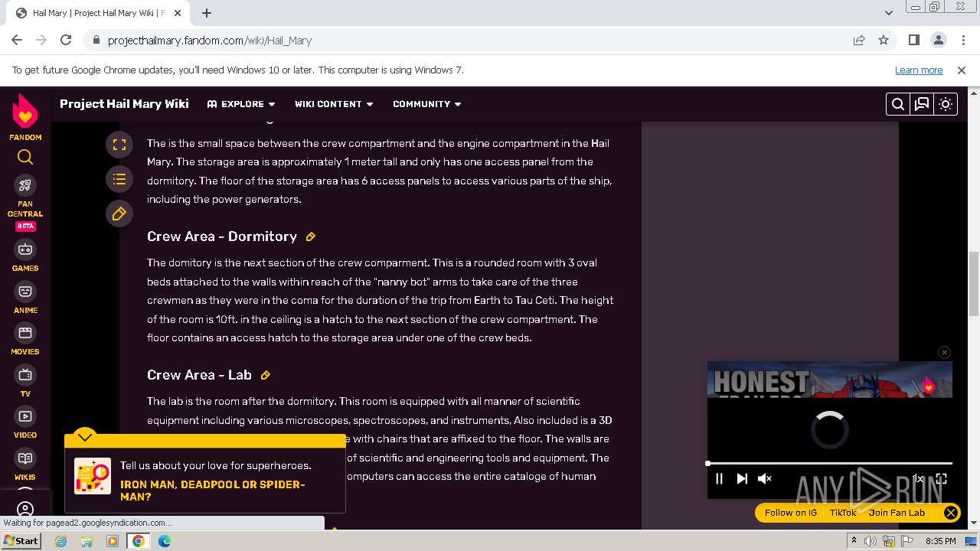Screen dimensions: 980x551
Task: Click the page vertical scrollbar thumb
Action: [x=974, y=283]
